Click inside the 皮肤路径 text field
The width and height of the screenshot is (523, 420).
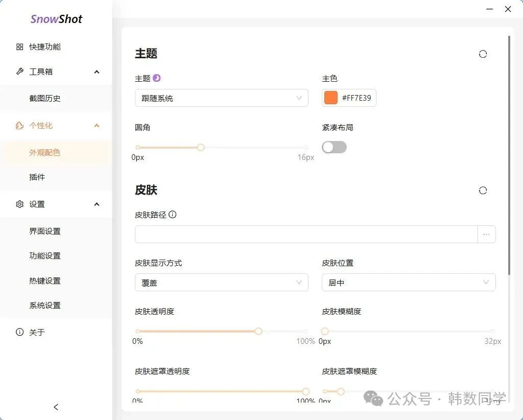(305, 235)
